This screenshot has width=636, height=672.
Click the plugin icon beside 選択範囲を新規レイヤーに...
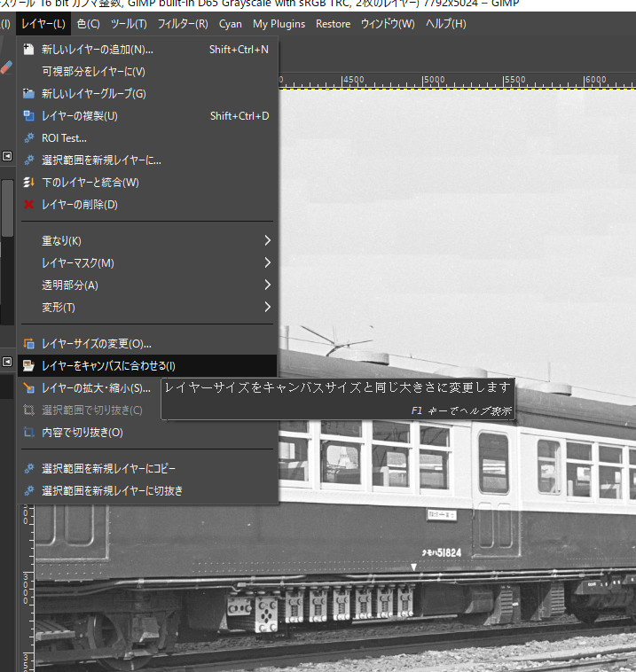coord(28,160)
